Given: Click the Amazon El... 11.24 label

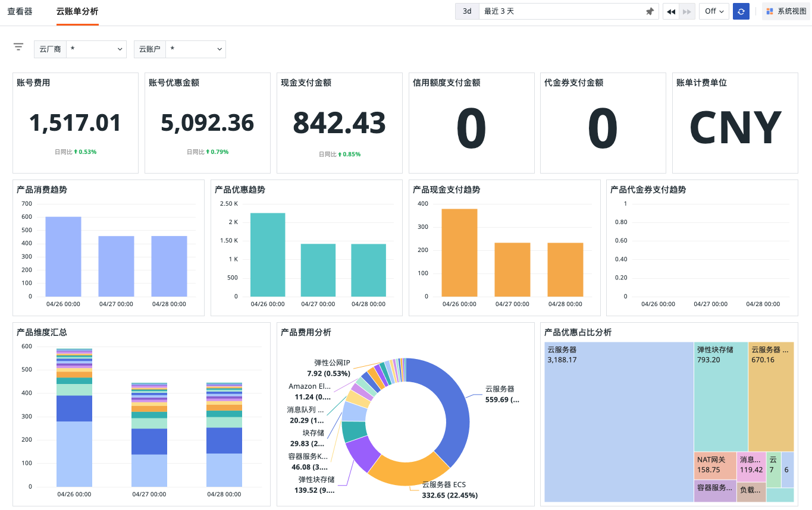Looking at the screenshot, I should 310,391.
